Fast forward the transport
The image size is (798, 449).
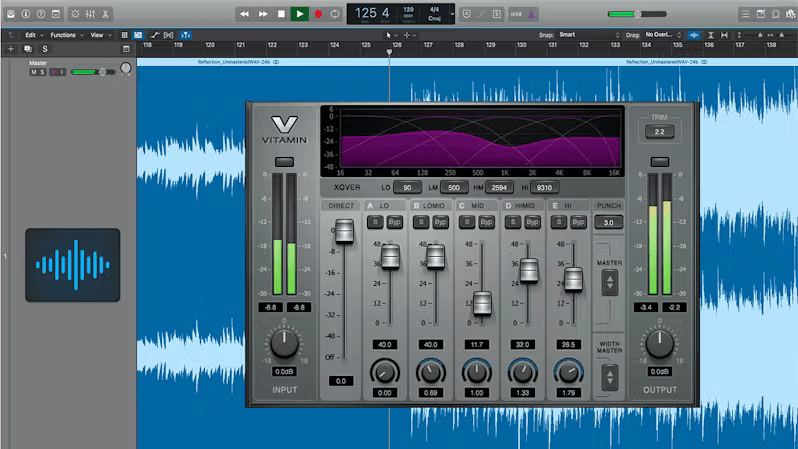(x=263, y=14)
